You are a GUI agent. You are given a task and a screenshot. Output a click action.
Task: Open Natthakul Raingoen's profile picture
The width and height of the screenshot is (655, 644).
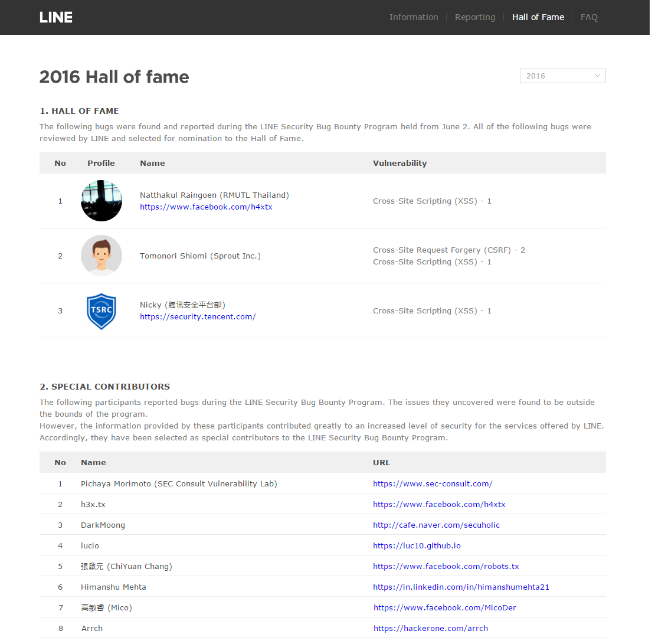click(101, 201)
